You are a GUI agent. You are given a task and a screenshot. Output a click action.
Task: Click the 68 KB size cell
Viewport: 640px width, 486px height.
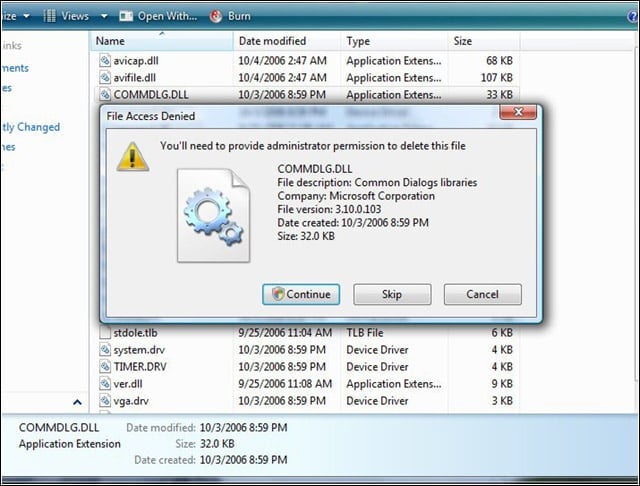tap(499, 61)
